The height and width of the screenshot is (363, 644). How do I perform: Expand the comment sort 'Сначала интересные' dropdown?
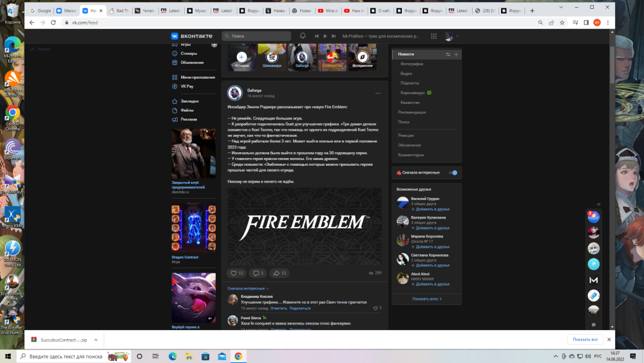pos(248,288)
